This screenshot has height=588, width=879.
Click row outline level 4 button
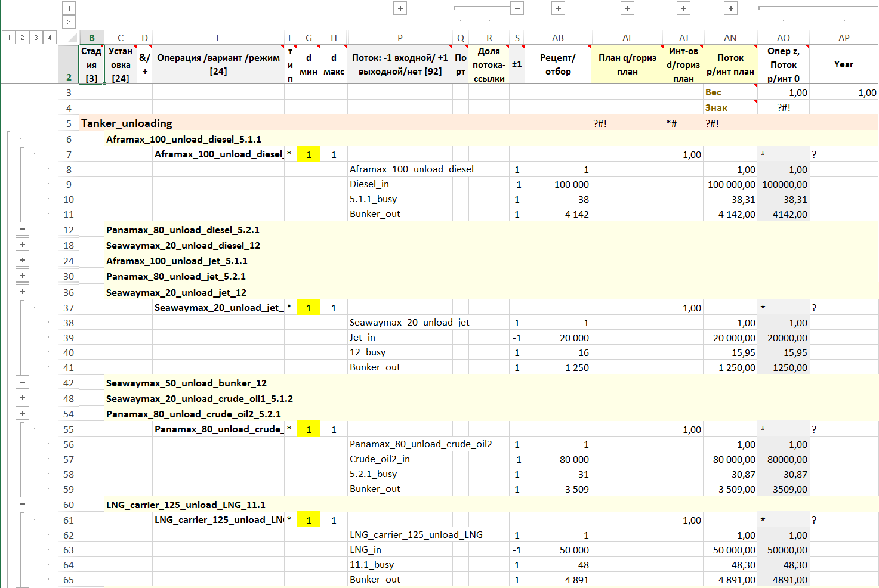pyautogui.click(x=50, y=38)
